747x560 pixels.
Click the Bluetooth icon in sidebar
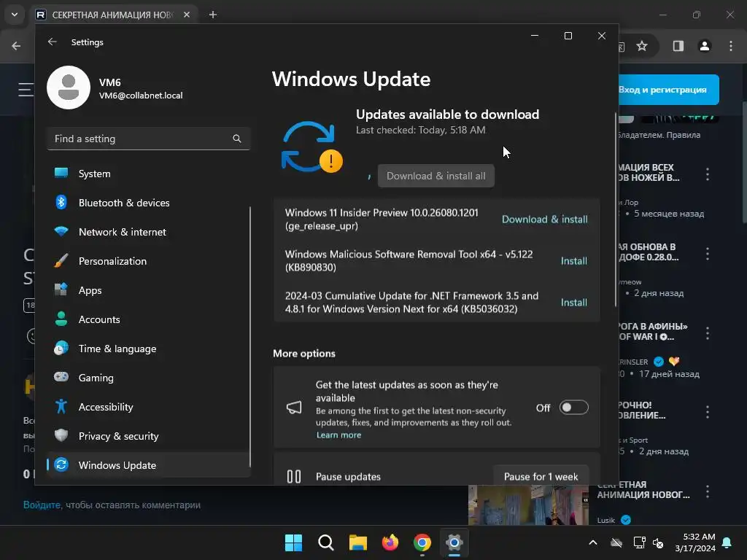(61, 203)
